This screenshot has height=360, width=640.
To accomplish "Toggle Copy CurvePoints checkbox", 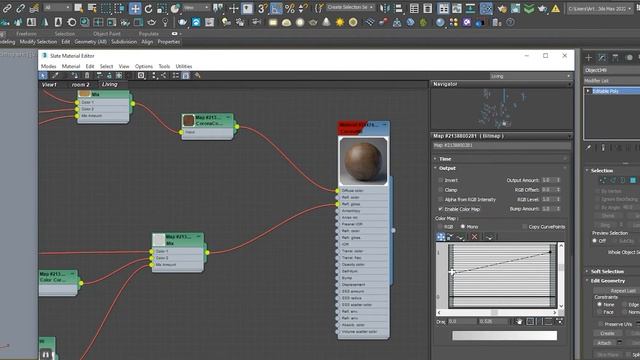I will pyautogui.click(x=524, y=227).
